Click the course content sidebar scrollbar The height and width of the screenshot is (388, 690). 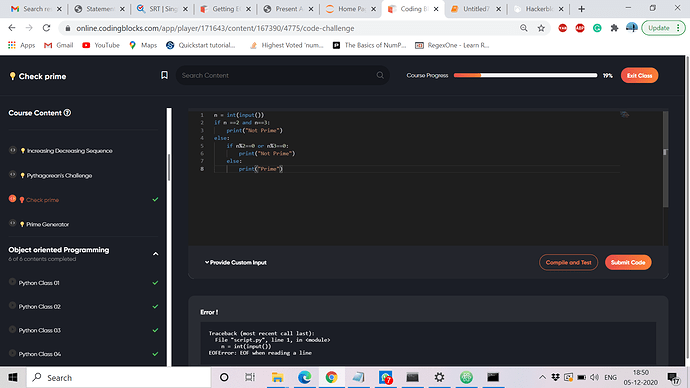coord(169,167)
